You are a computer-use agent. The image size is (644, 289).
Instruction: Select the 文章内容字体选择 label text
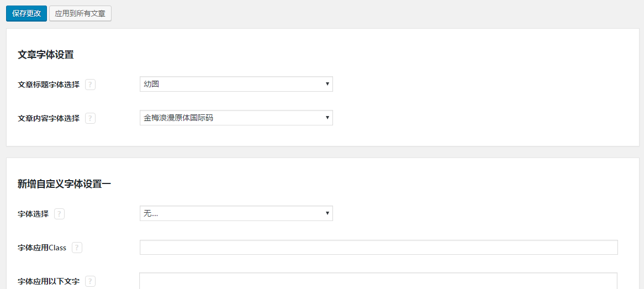pos(49,118)
